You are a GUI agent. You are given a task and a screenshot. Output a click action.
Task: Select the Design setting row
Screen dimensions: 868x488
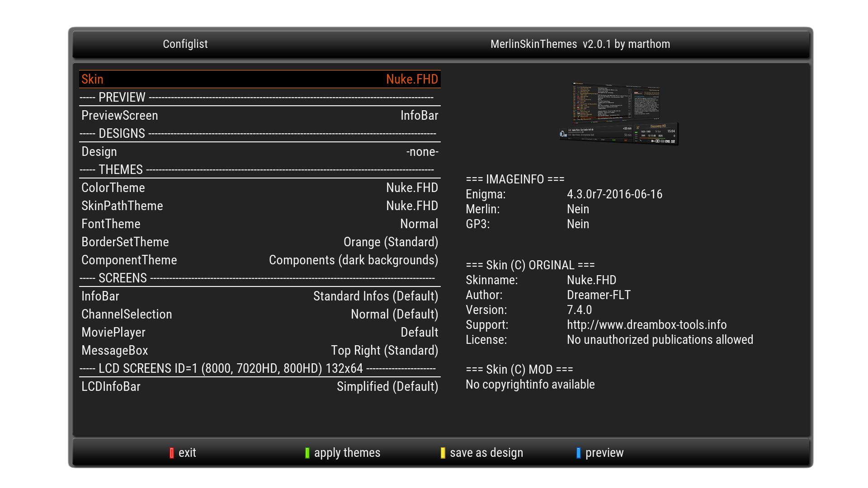[x=259, y=151]
